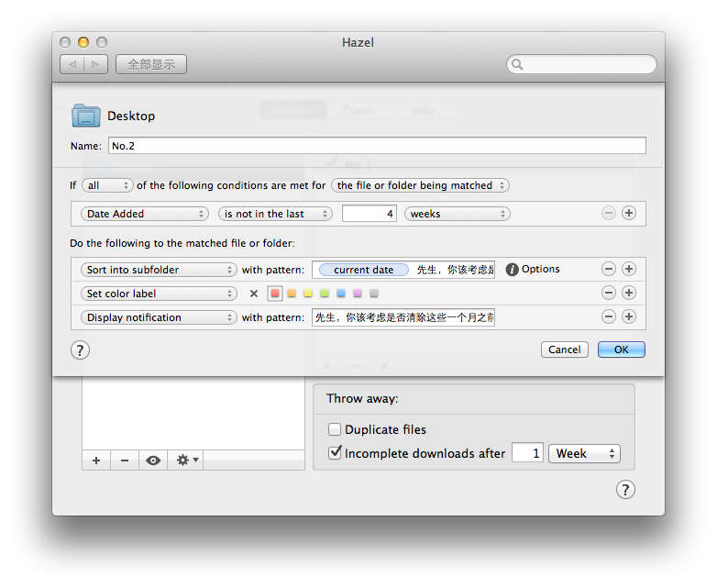Enable Duplicate files checkbox

pos(335,429)
